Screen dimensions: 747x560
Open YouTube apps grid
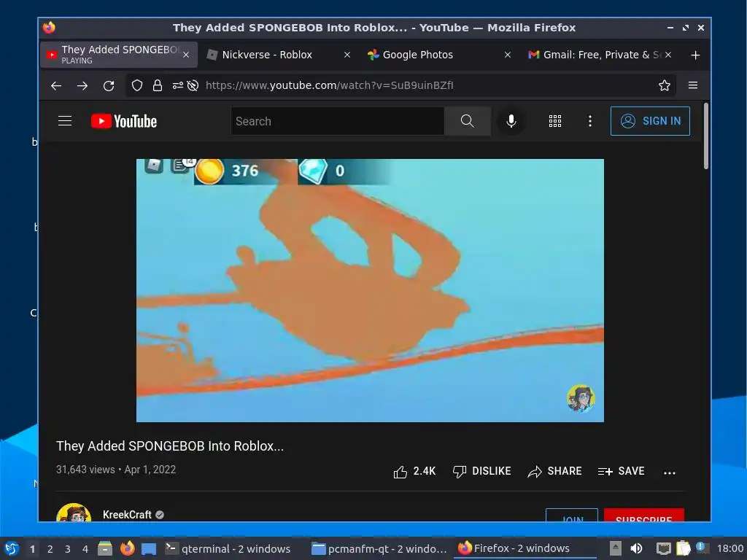tap(555, 121)
